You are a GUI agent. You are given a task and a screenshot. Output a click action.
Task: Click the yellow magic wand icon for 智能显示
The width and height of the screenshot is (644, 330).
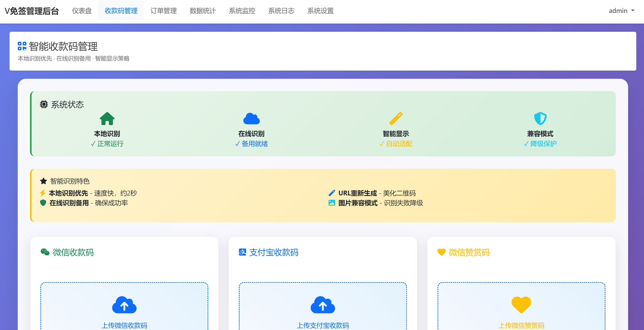point(396,118)
